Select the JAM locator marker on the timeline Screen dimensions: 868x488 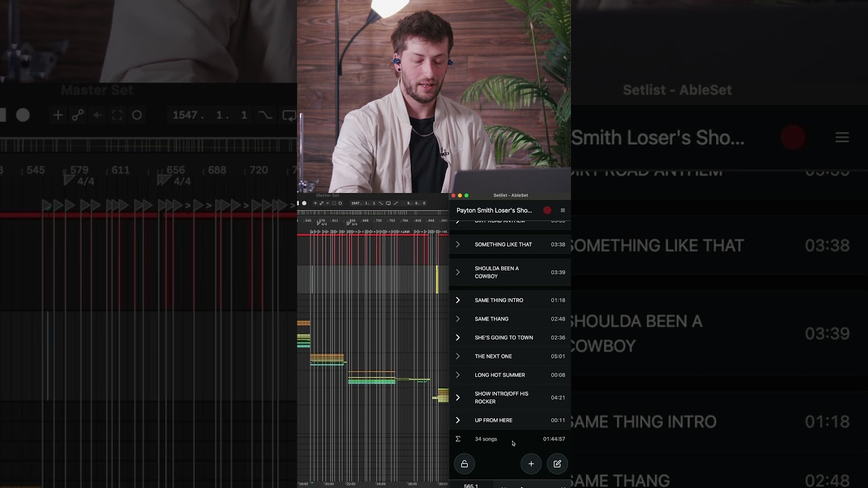(406, 232)
